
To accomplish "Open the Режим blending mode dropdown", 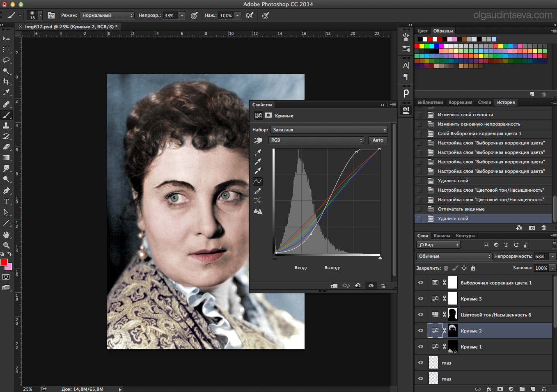I will [107, 15].
